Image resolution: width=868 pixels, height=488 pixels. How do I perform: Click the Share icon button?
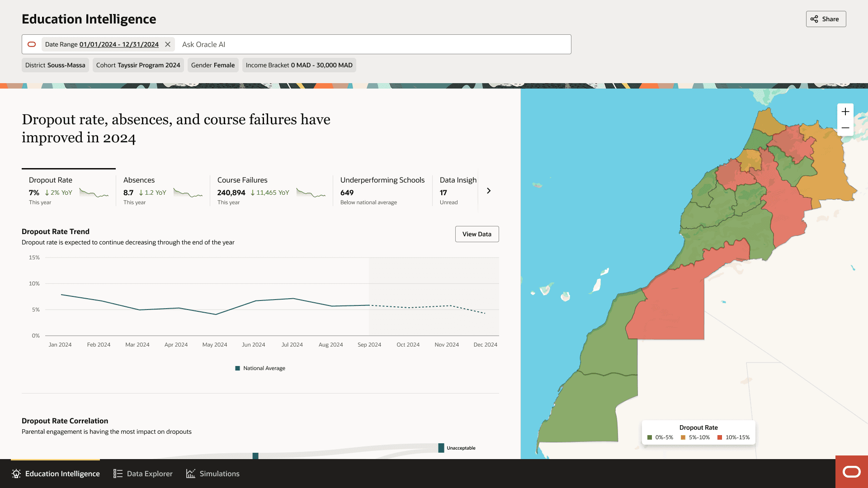pyautogui.click(x=826, y=19)
